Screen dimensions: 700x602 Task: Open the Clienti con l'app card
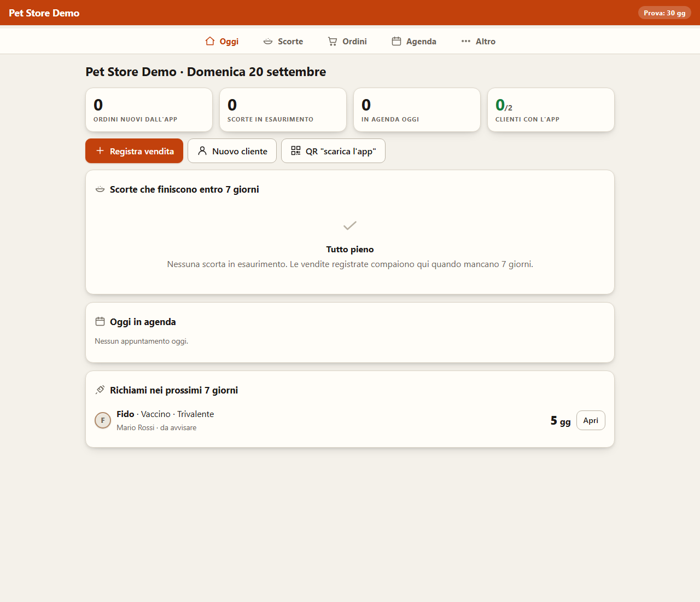pos(551,110)
